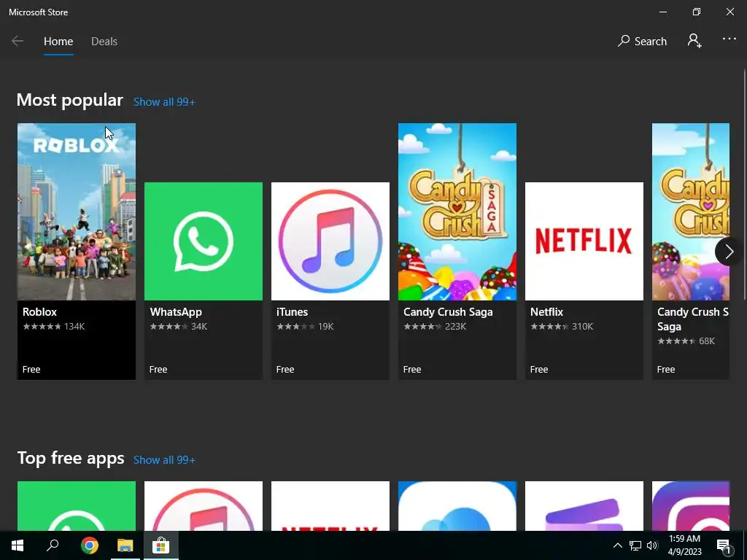The height and width of the screenshot is (560, 747).
Task: Open the Instagram tile in Top free apps
Action: (691, 506)
